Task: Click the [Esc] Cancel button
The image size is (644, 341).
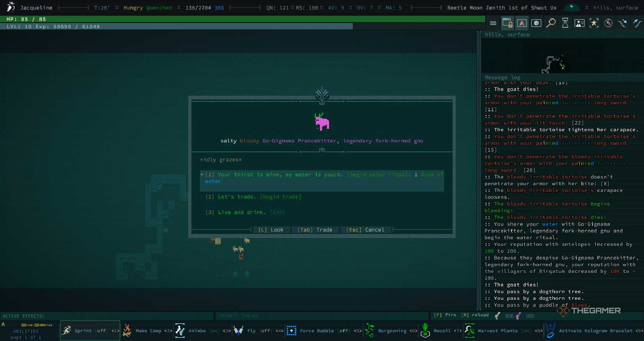Action: coord(365,230)
